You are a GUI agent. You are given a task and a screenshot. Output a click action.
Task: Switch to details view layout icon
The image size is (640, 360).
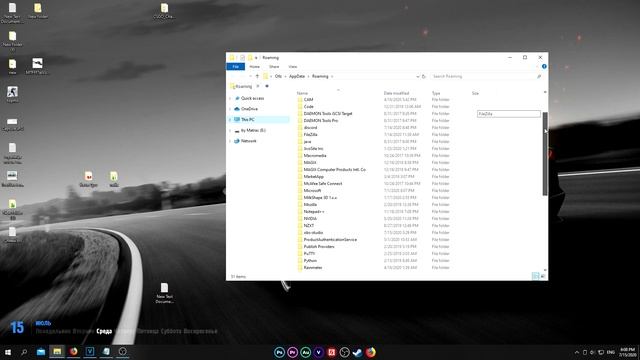pos(536,276)
